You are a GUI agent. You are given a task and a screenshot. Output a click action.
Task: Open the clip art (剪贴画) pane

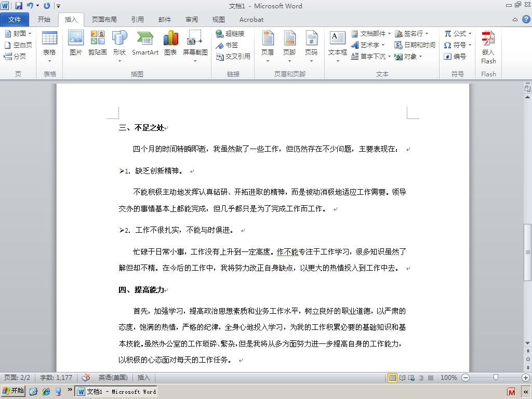pos(97,43)
